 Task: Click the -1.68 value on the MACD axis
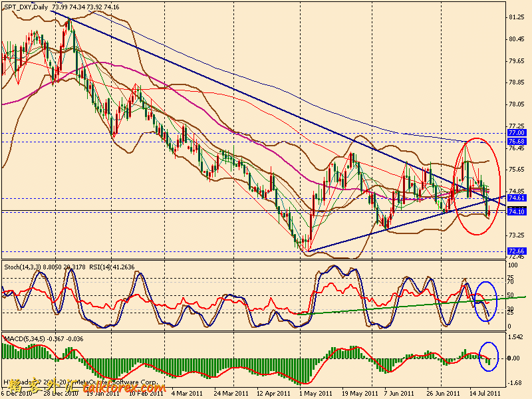(515, 383)
